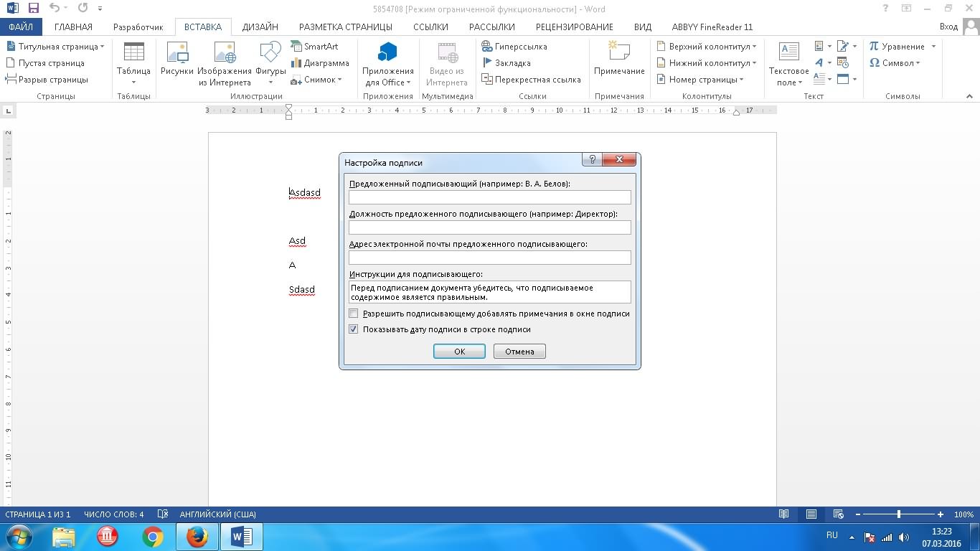980x551 pixels.
Task: Click Видео из Интернета icon
Action: coord(447,63)
